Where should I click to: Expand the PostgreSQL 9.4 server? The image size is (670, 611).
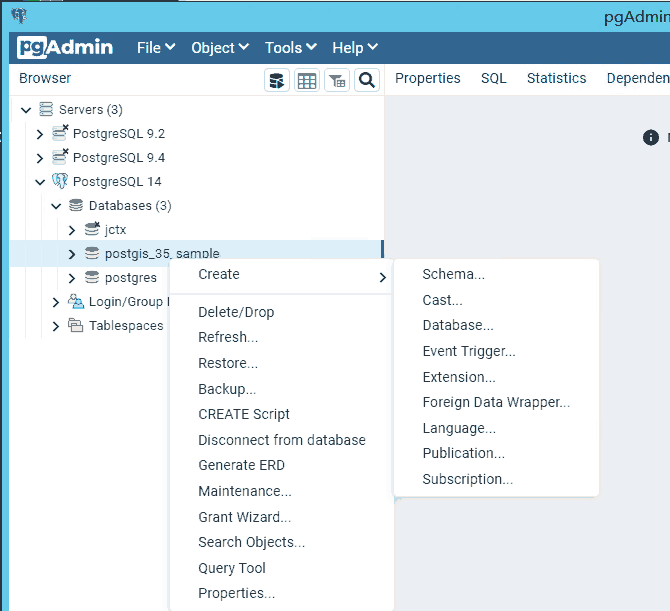(40, 158)
